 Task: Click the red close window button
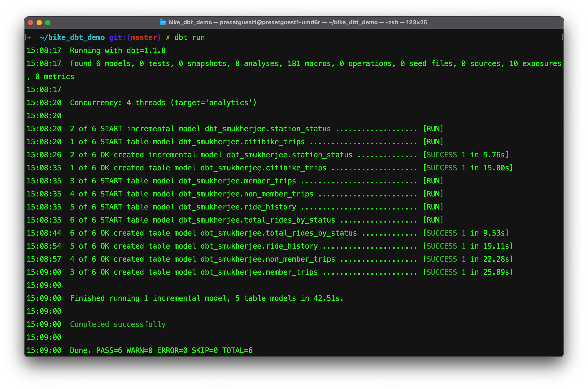tap(30, 23)
